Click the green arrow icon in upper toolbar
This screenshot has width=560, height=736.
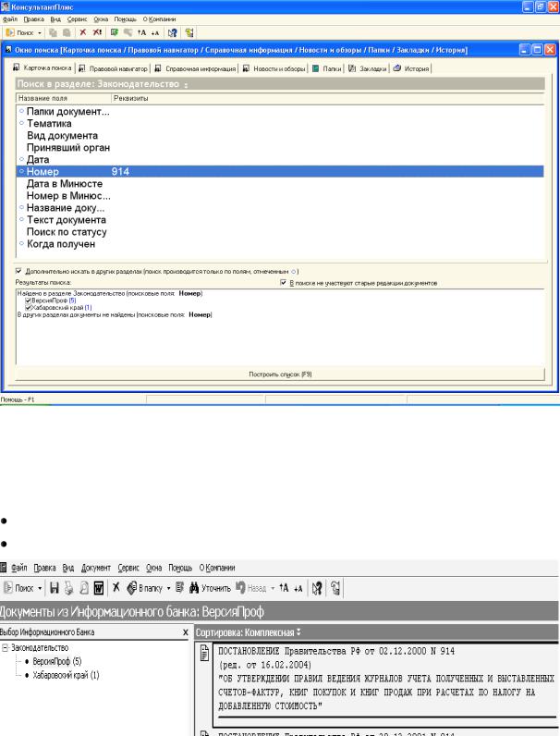click(115, 32)
